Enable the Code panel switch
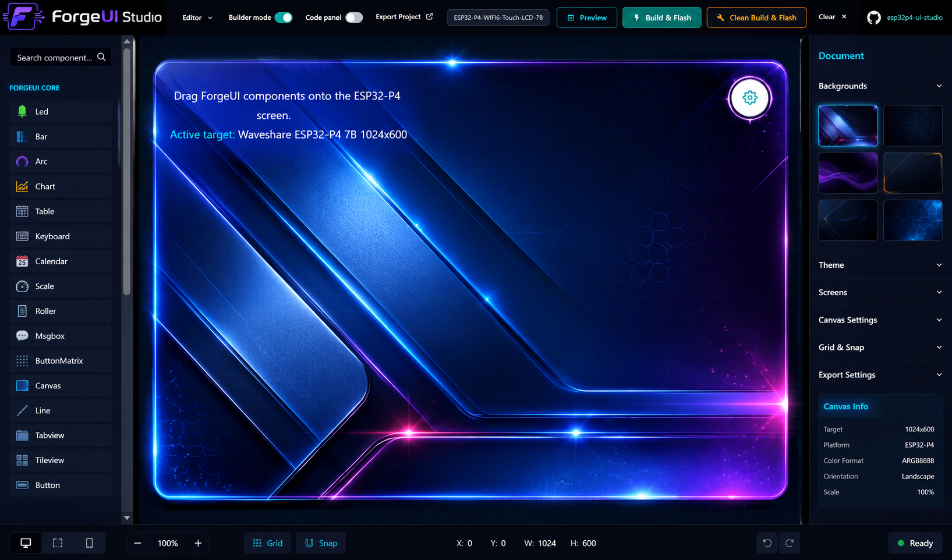Viewport: 952px width, 560px height. coord(354,17)
